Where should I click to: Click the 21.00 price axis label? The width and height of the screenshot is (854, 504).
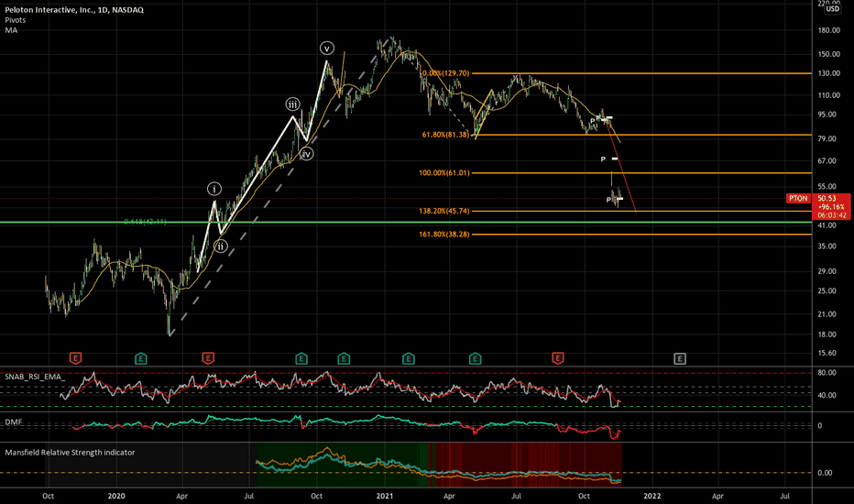[827, 313]
